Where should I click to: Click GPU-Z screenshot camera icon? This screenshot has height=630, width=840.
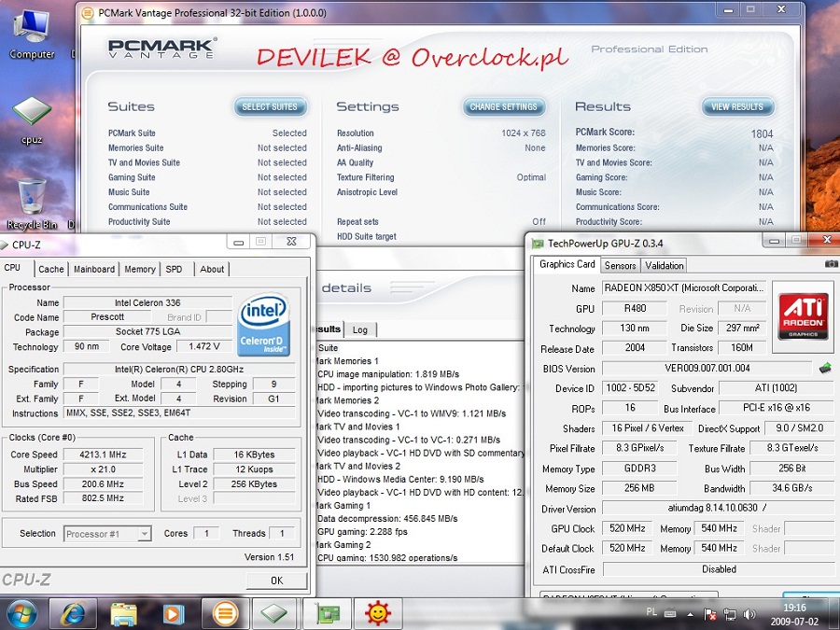831,263
